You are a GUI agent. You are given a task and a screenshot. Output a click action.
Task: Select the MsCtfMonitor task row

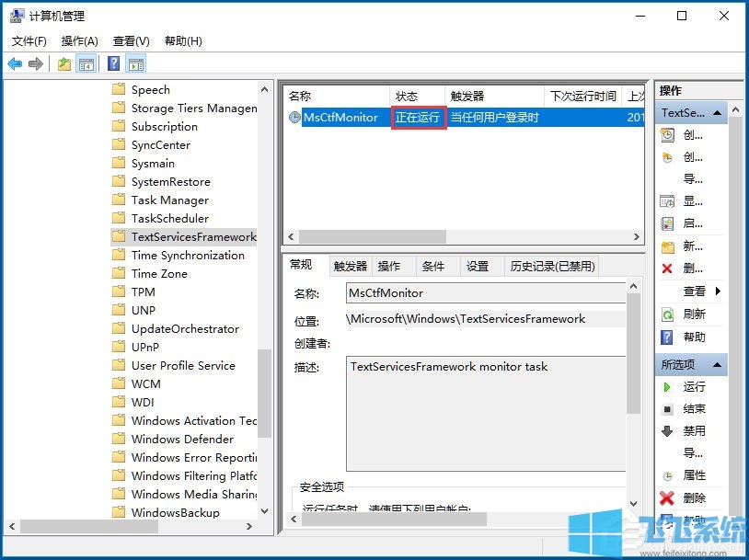pyautogui.click(x=340, y=117)
